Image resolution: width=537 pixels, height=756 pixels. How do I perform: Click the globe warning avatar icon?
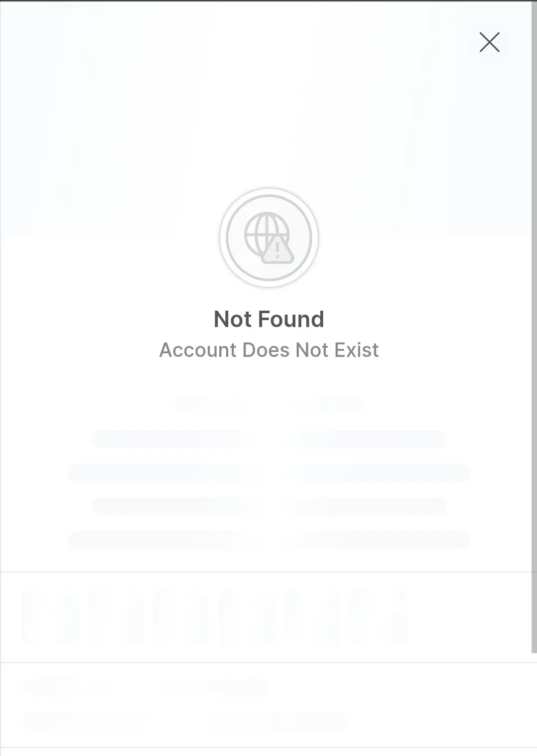coord(269,238)
